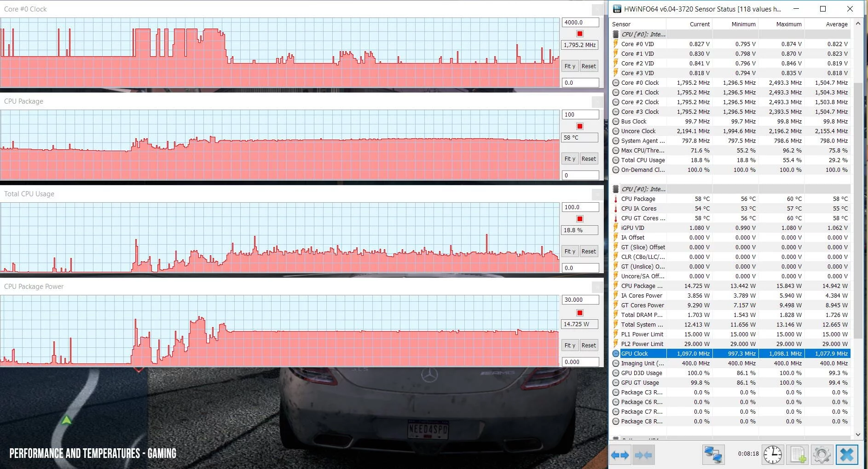Select the On-Demand Cl... row label
The image size is (868, 469).
(x=643, y=170)
